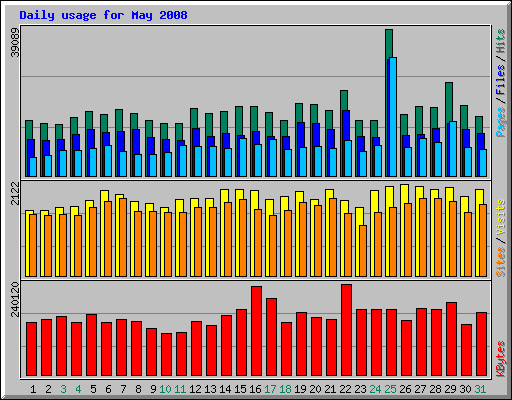Click the yellow Visits bar top for day 6

pos(104,196)
